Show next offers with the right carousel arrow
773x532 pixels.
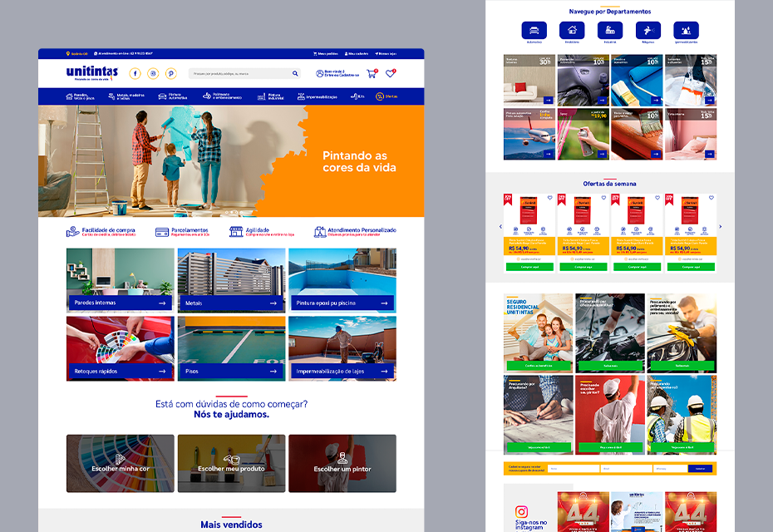tap(721, 227)
